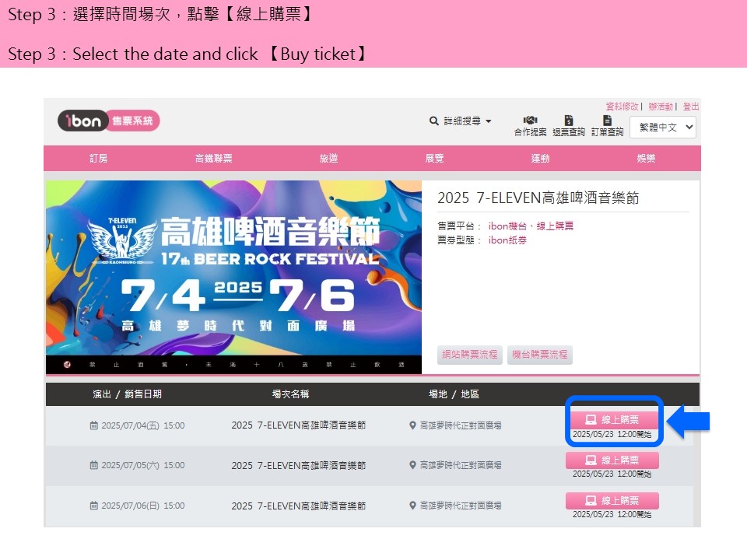Screen dimensions: 747x560
Task: Expand the 詳細搜尋 search dropdown
Action: pyautogui.click(x=460, y=121)
